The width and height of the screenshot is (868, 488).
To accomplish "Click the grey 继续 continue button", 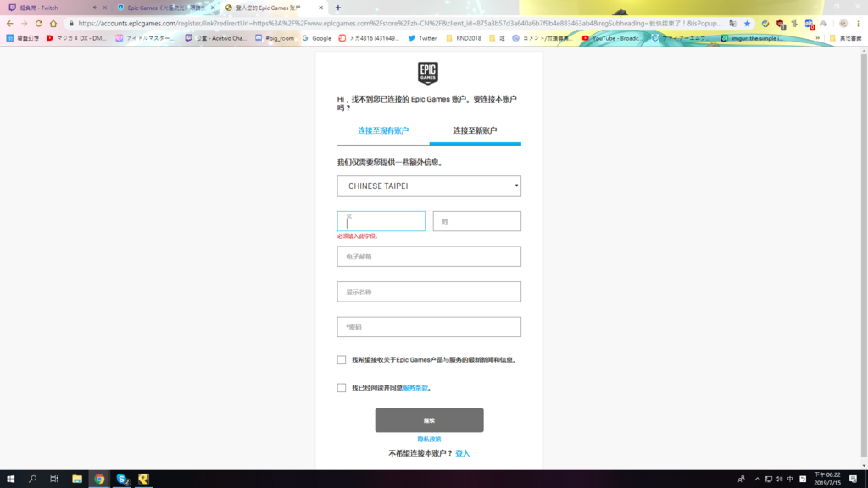I will 429,420.
